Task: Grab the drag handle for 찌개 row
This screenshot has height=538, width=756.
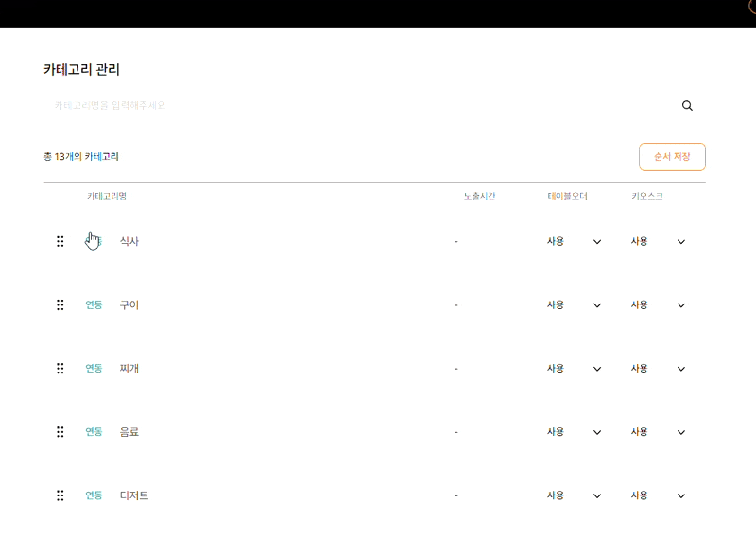Action: [60, 369]
